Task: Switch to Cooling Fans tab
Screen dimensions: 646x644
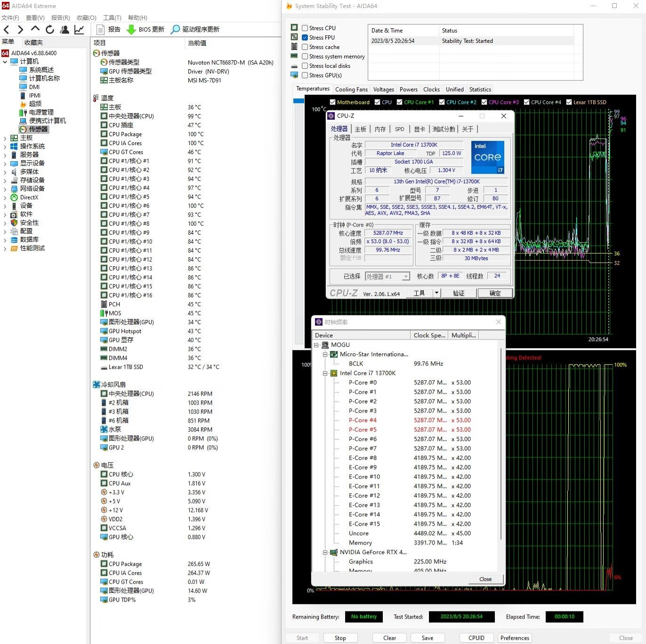Action: (x=351, y=90)
